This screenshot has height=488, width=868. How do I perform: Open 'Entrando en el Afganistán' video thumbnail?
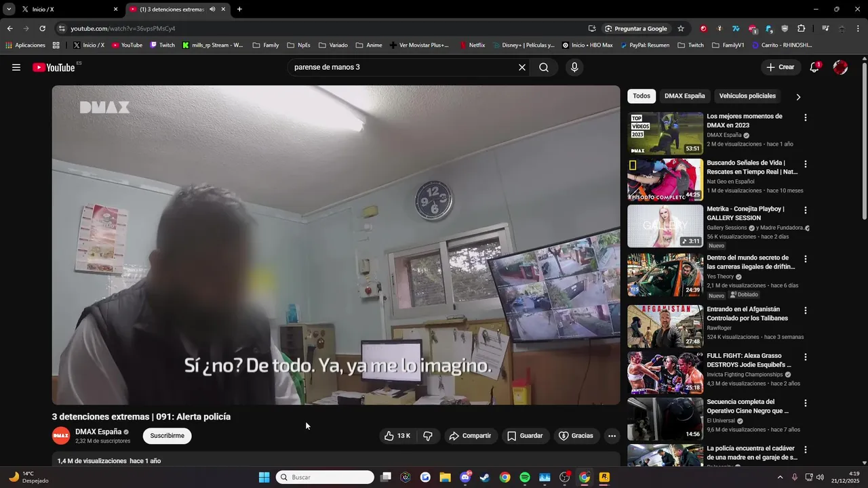[665, 326]
